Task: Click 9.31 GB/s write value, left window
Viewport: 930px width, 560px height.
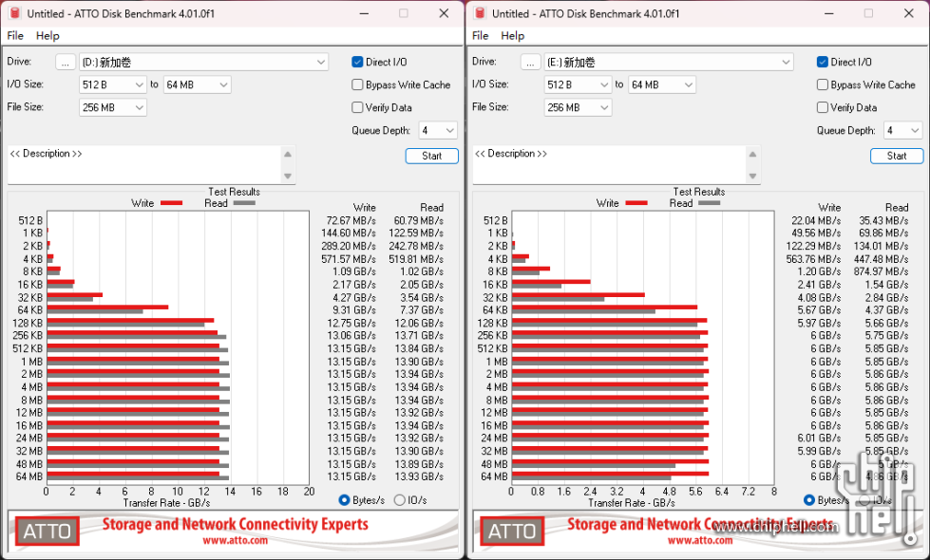Action: pyautogui.click(x=354, y=310)
